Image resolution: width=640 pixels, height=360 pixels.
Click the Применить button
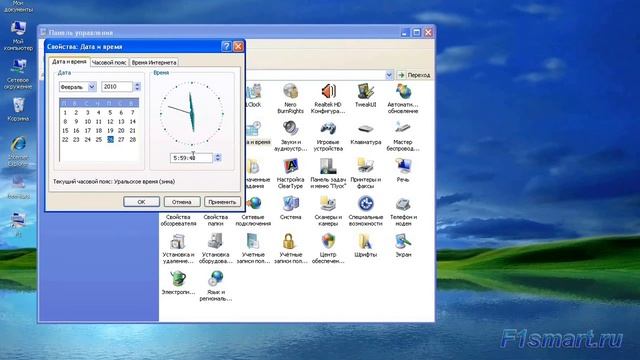(222, 202)
